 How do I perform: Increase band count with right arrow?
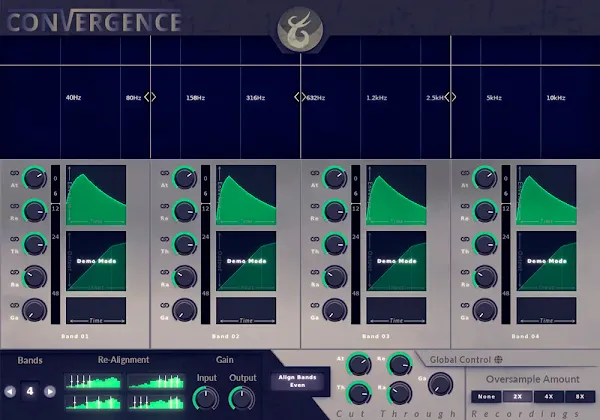pyautogui.click(x=50, y=391)
